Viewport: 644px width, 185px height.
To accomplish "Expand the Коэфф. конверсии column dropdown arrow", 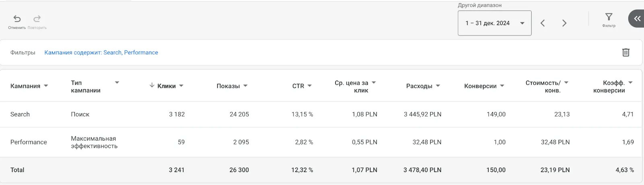I will pyautogui.click(x=630, y=83).
